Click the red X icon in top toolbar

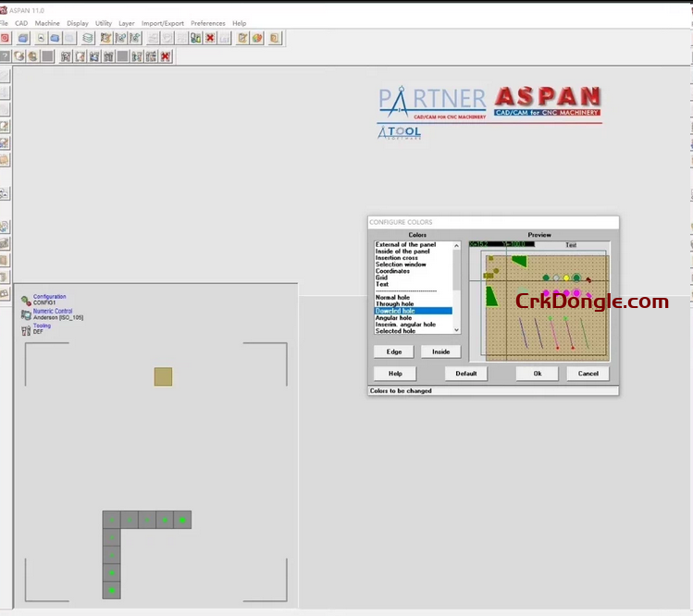(x=210, y=38)
